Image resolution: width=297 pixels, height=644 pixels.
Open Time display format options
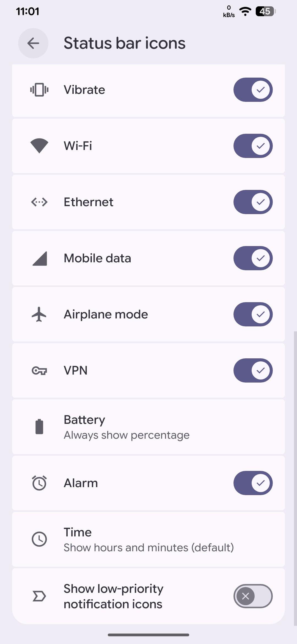(148, 539)
